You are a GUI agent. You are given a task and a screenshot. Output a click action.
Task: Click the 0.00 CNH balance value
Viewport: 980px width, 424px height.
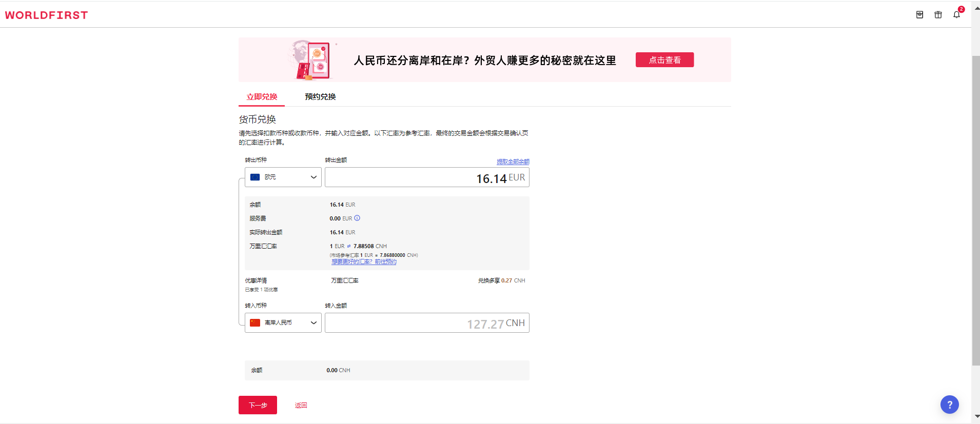click(338, 370)
